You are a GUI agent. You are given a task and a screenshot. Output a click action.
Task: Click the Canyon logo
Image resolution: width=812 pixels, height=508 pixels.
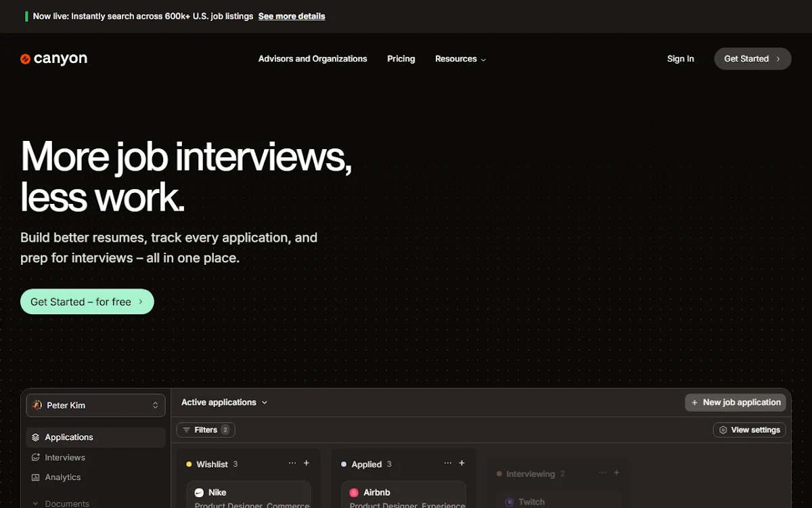tap(54, 59)
